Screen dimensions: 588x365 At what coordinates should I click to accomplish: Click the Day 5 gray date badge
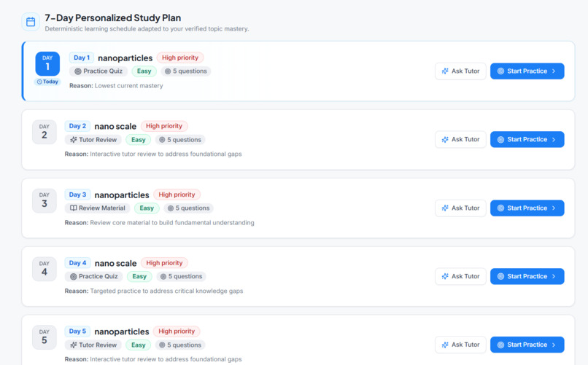coord(45,337)
